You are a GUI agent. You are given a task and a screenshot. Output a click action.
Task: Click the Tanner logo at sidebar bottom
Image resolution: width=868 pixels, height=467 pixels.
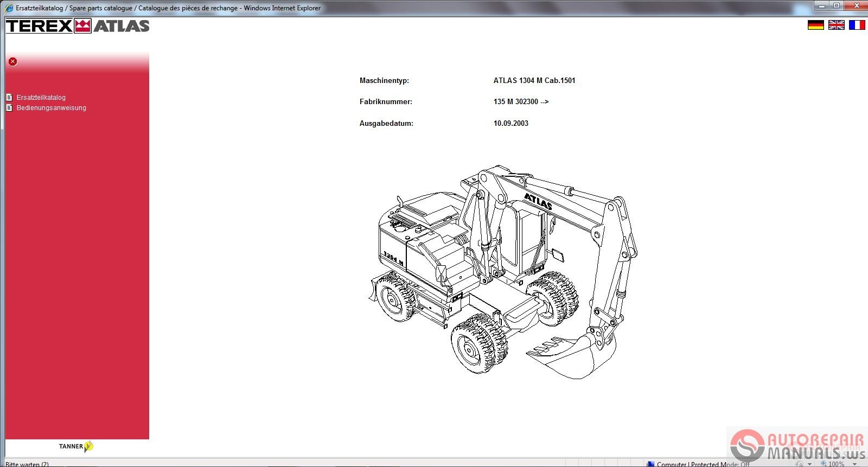click(76, 446)
